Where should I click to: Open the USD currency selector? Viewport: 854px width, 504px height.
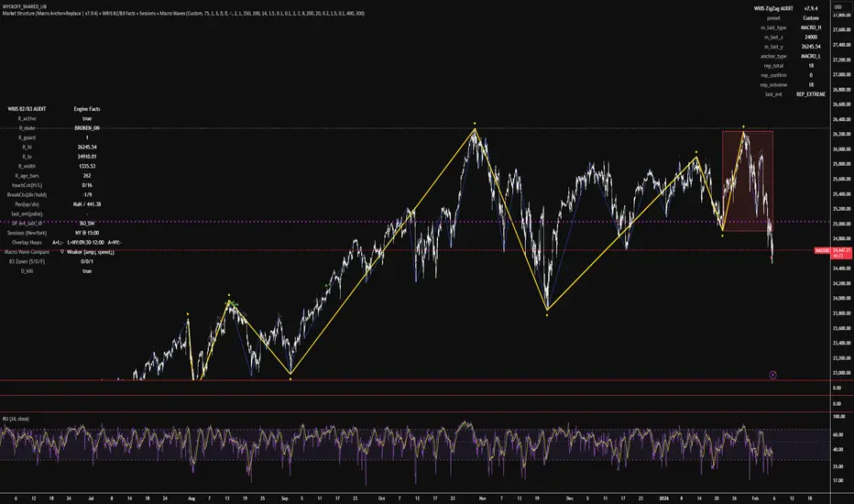click(x=838, y=7)
